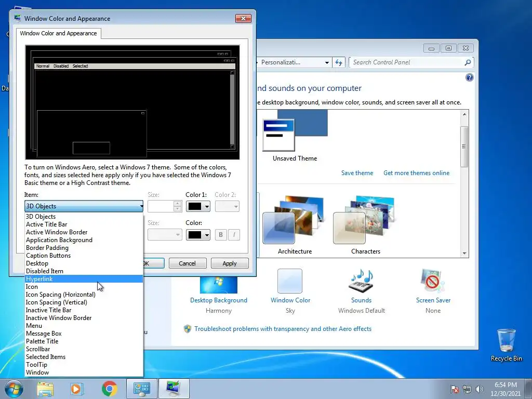Expand the Personalization address bar dropdown
532x399 pixels.
[x=327, y=63]
